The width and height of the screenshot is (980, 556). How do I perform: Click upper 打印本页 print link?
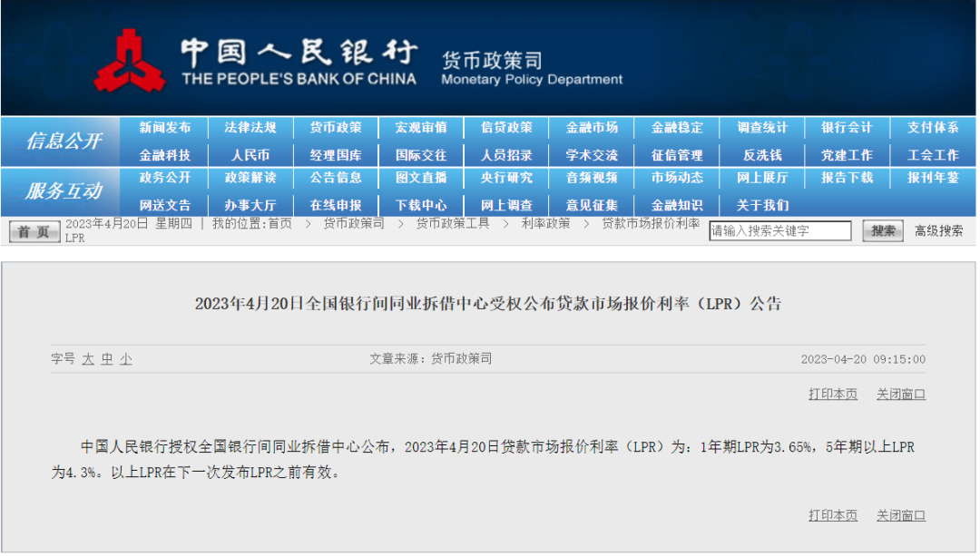click(x=833, y=395)
